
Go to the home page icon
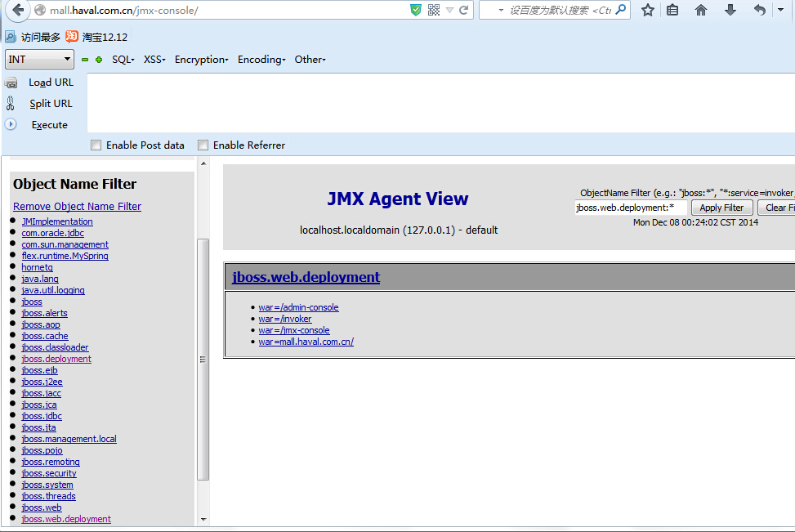pyautogui.click(x=701, y=10)
